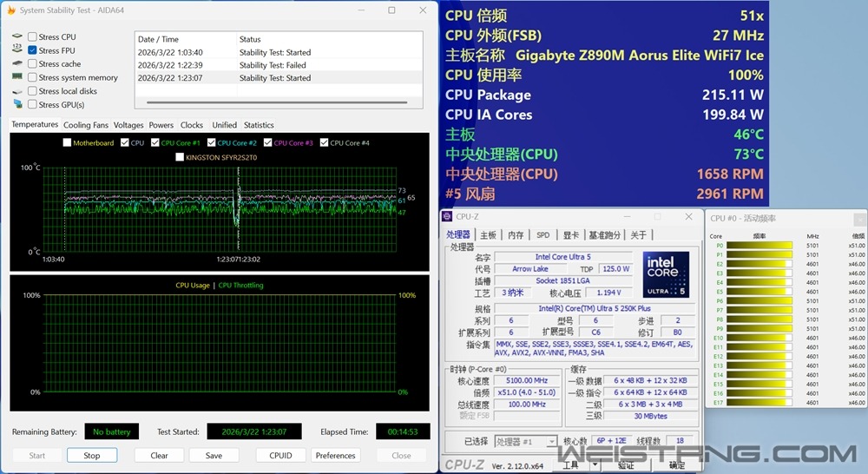
Task: Click the CPU chip icon beside Stress CPU
Action: [x=18, y=36]
